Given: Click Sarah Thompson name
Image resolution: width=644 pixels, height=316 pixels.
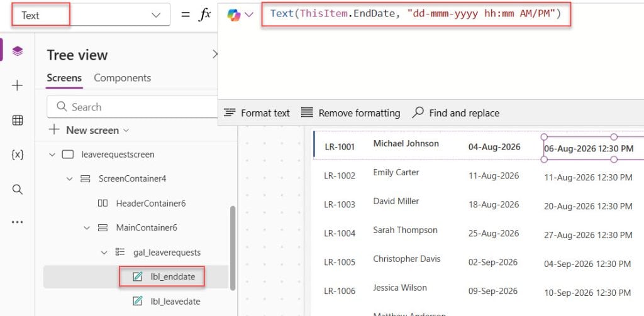Looking at the screenshot, I should pos(405,230).
